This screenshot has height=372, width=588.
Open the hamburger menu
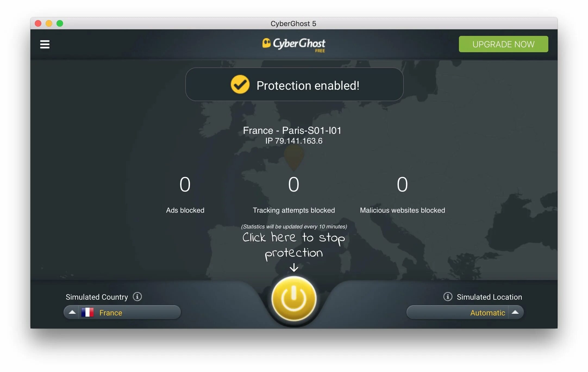pos(45,44)
